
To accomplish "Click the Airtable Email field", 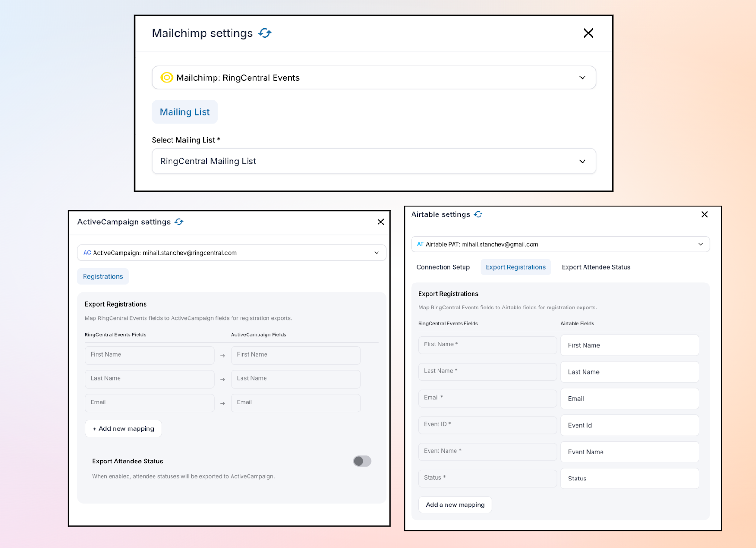I will (630, 399).
